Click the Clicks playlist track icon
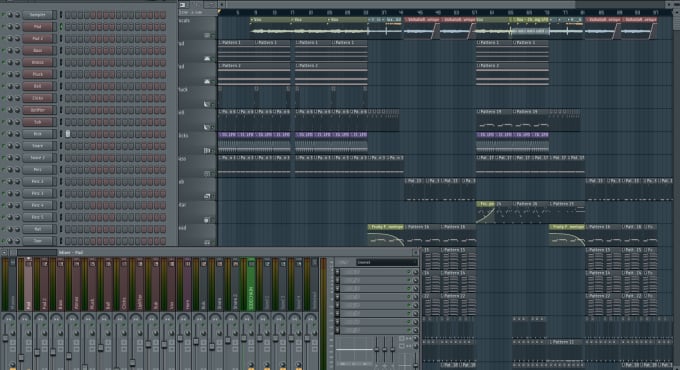 tap(207, 151)
